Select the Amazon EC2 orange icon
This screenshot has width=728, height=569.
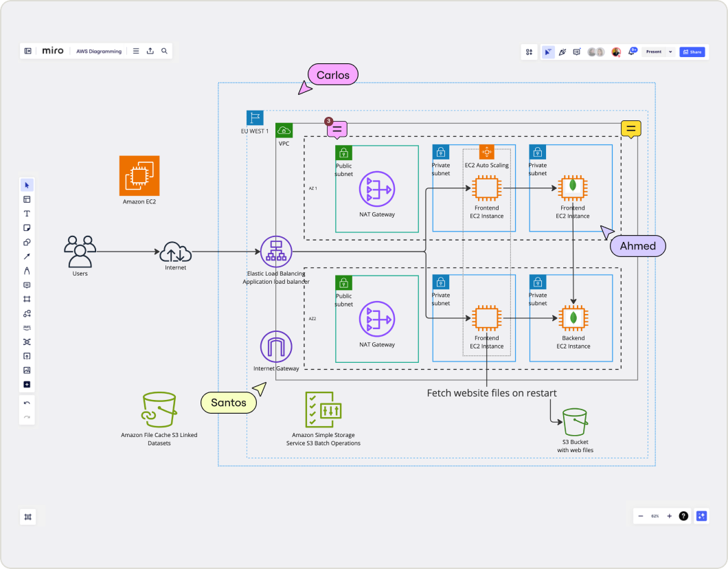click(x=139, y=175)
